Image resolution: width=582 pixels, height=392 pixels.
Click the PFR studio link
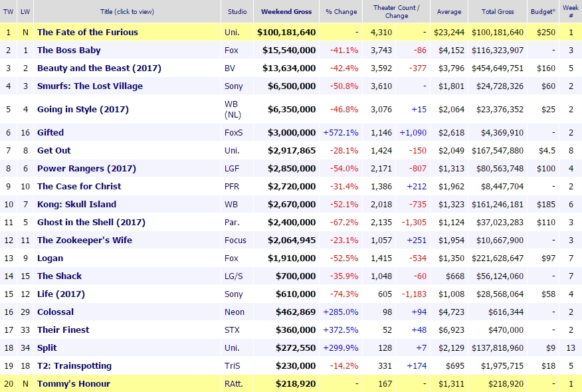click(x=232, y=186)
